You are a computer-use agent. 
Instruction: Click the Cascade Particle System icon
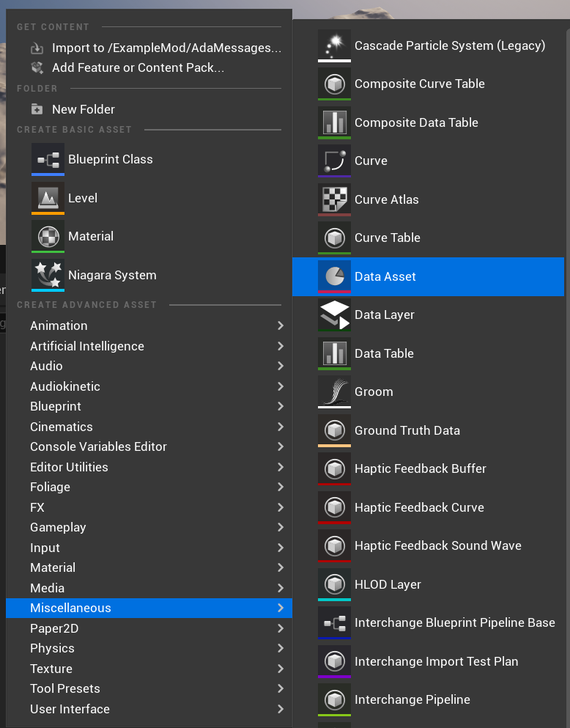(334, 45)
